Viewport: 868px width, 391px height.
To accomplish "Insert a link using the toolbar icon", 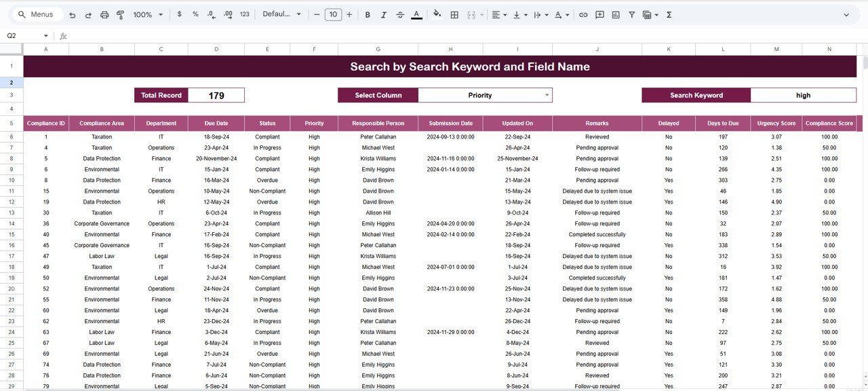I will pyautogui.click(x=583, y=14).
